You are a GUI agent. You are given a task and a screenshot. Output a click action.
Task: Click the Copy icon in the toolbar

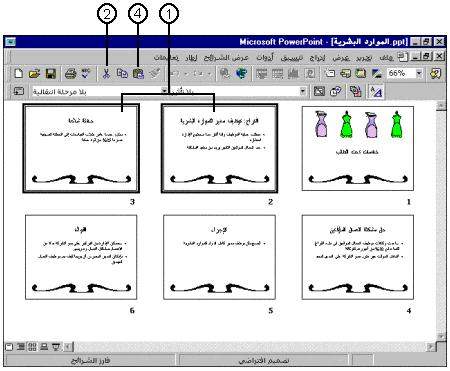pyautogui.click(x=122, y=73)
